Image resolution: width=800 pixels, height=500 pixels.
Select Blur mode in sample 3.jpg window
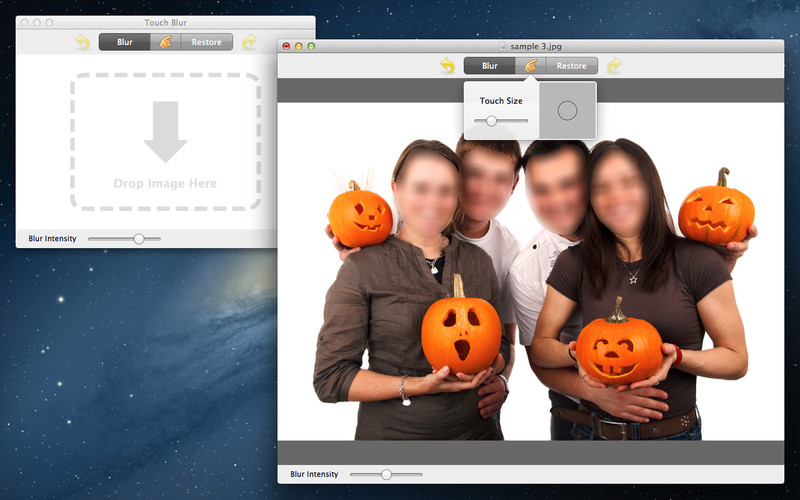point(489,66)
